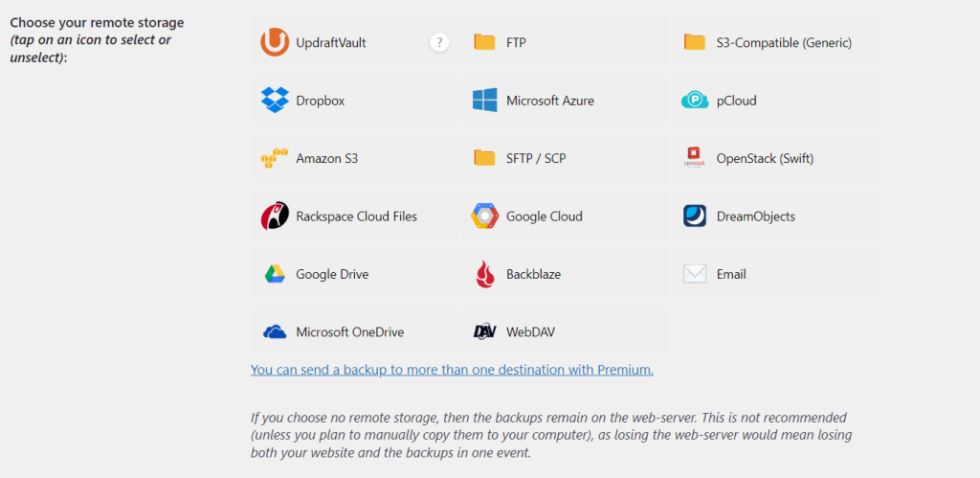Open the UpdraftVault question mark help
Viewport: 980px width, 478px height.
click(439, 42)
